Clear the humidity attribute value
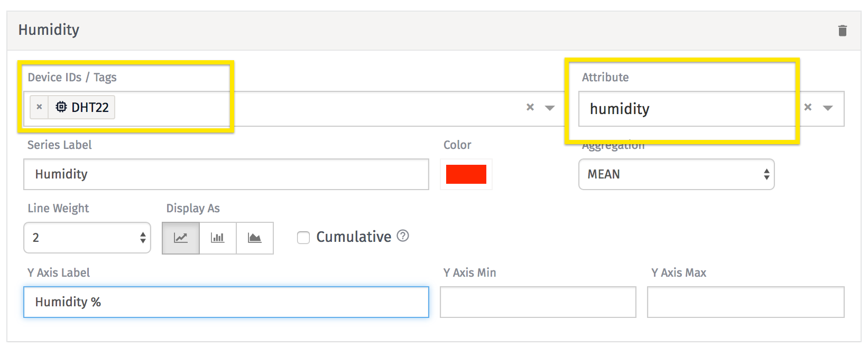The height and width of the screenshot is (357, 868). pos(808,107)
